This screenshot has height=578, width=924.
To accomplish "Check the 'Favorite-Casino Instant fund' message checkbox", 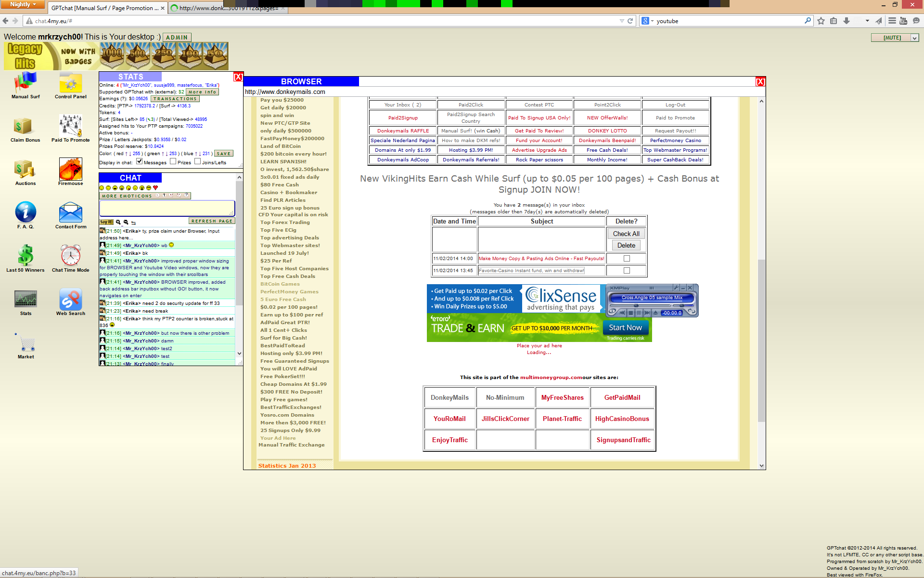I will (627, 271).
